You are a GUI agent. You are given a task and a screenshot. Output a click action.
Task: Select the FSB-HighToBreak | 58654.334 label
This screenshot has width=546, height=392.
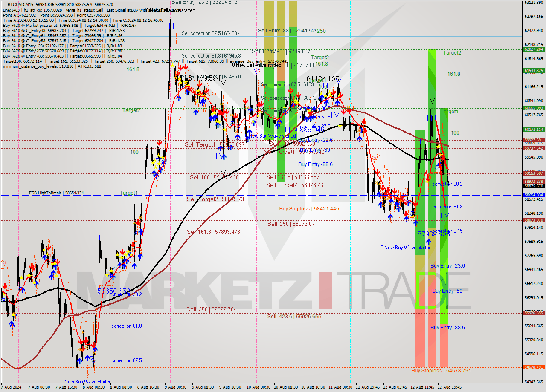(x=56, y=193)
